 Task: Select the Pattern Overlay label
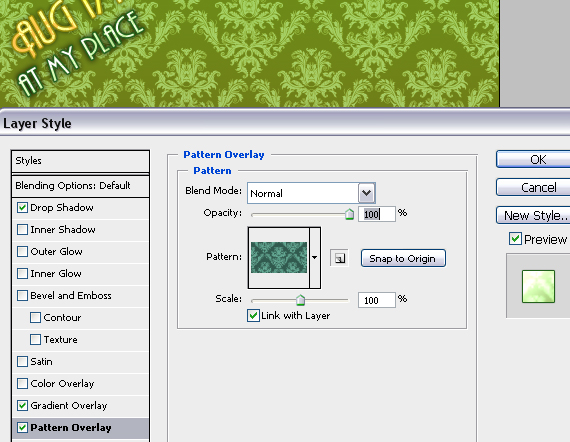(71, 427)
